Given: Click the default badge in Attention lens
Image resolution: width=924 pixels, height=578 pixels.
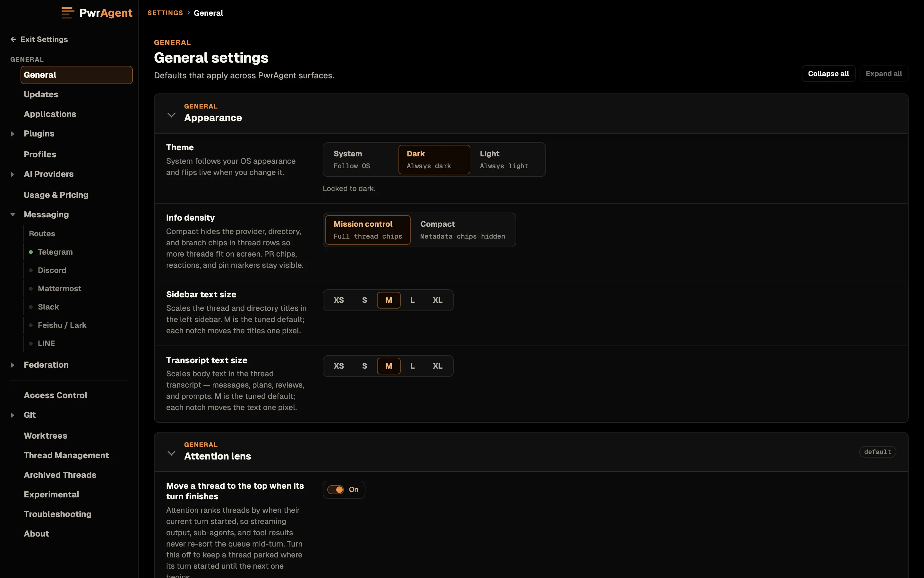Looking at the screenshot, I should click(877, 452).
